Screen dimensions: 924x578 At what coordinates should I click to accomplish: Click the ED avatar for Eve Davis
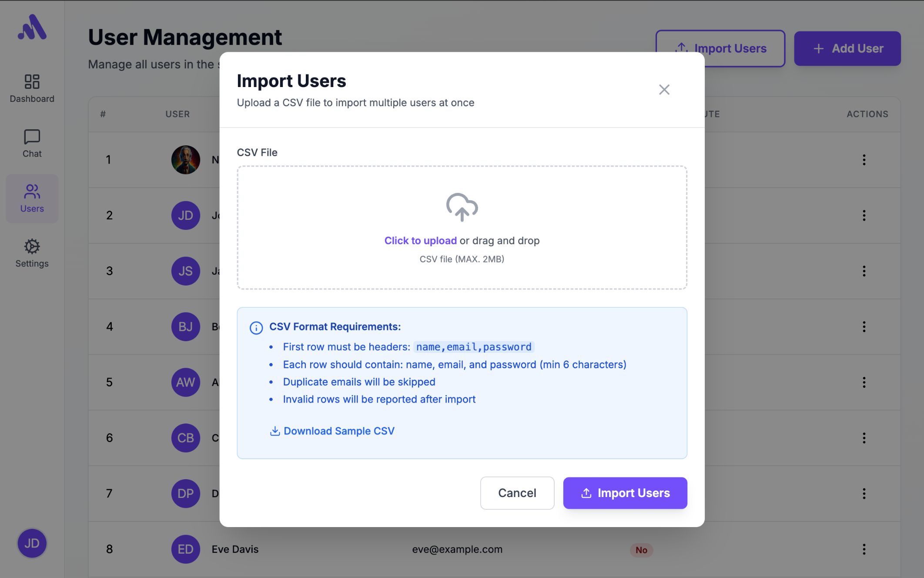pos(185,549)
